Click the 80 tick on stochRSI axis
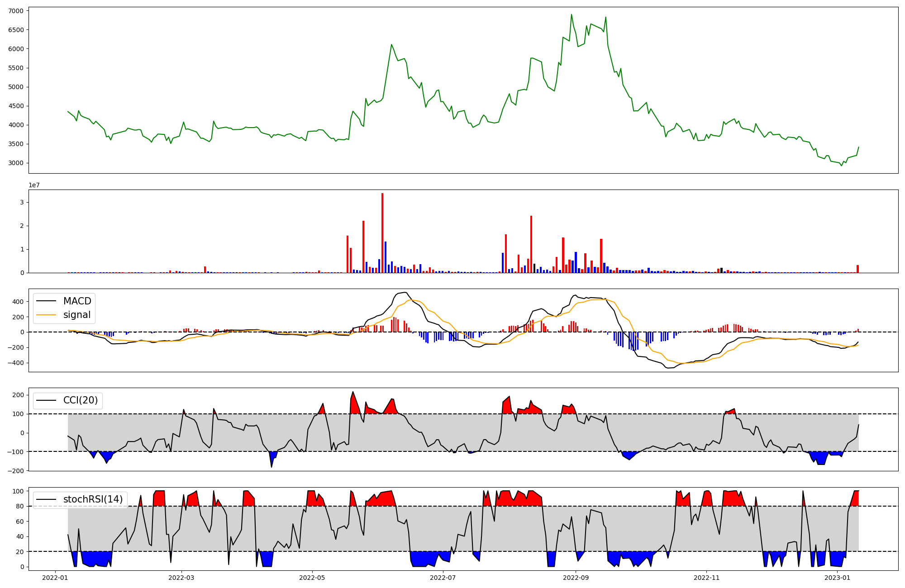The height and width of the screenshot is (588, 905). pyautogui.click(x=20, y=506)
